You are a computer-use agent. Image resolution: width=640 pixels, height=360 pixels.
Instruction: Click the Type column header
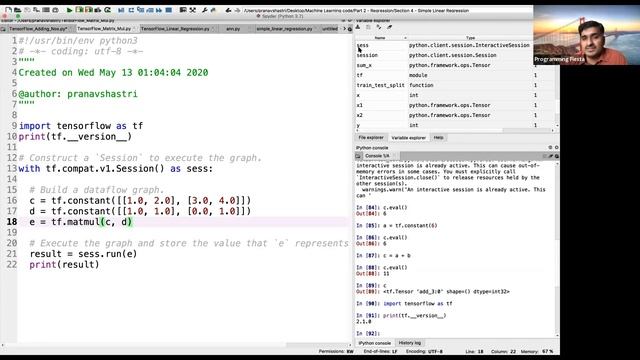[470, 38]
